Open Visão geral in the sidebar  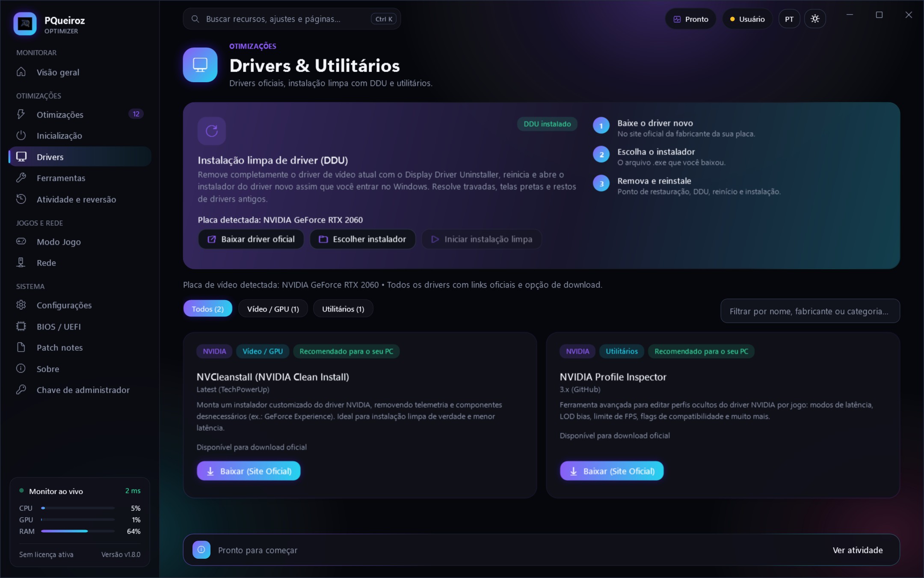click(80, 72)
